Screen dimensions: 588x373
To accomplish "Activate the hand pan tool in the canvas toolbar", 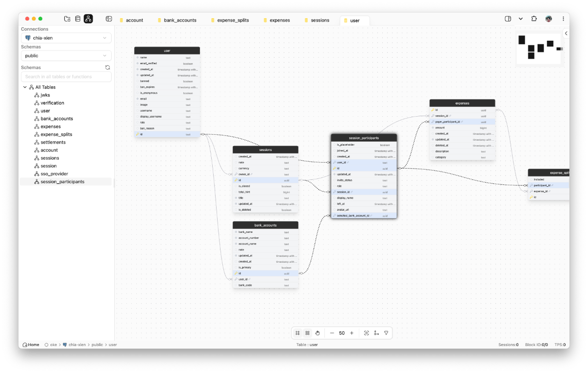I will point(318,333).
